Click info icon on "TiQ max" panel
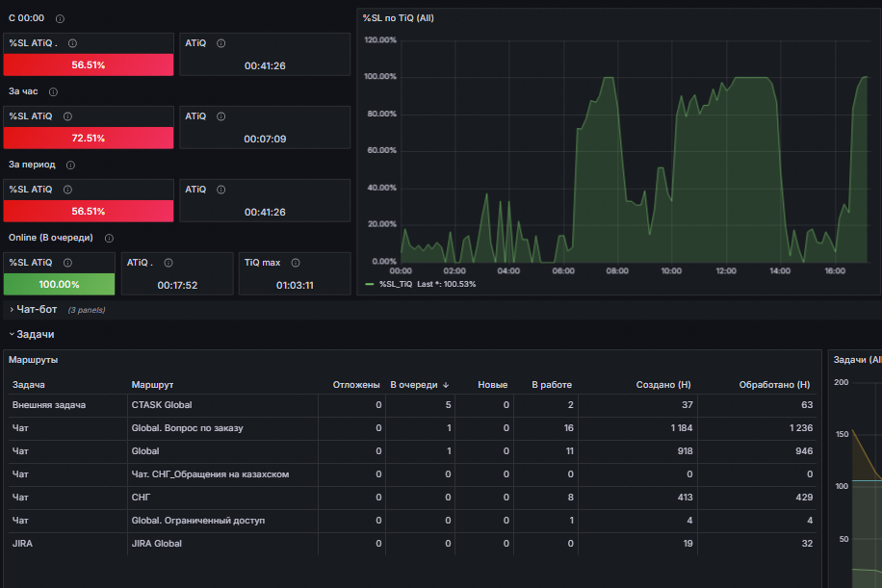Screen dimensions: 882x588 tap(296, 263)
